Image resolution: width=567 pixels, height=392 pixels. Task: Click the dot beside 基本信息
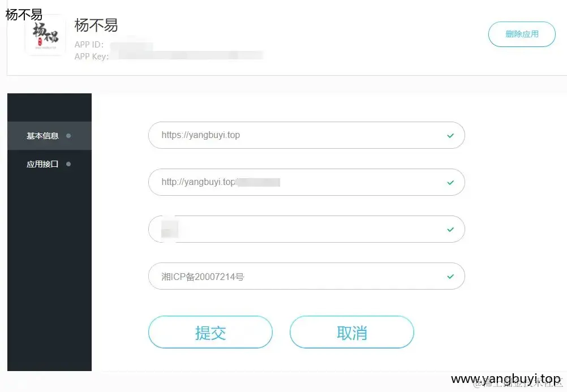click(68, 136)
